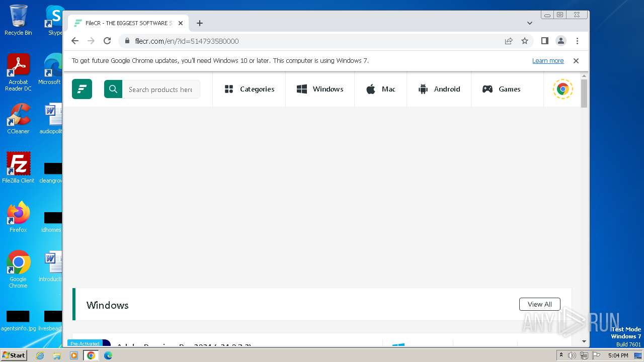Image resolution: width=644 pixels, height=362 pixels.
Task: Open the Android section menu
Action: 439,89
